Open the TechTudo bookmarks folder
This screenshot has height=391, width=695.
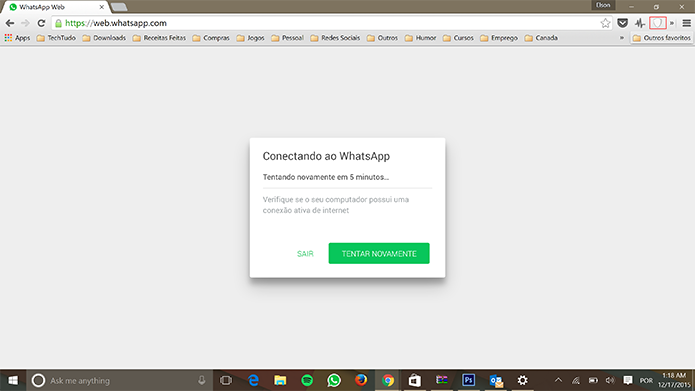pos(56,38)
